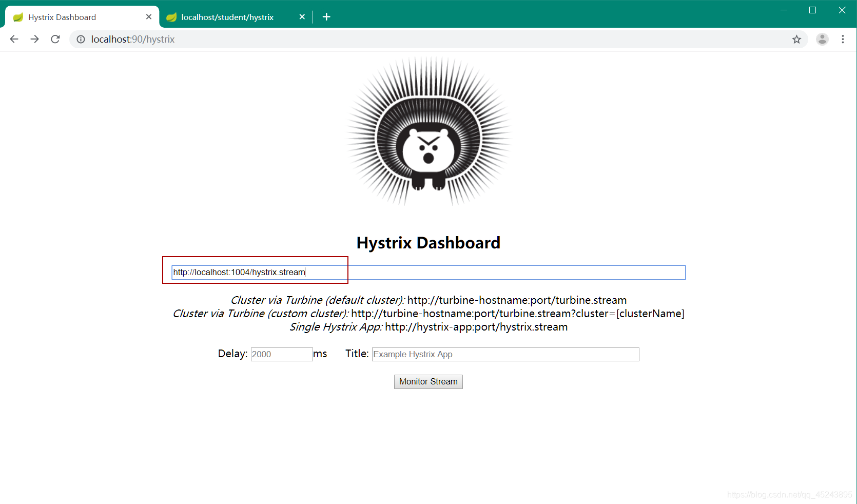
Task: Click the Hystrix porcupine logo image
Action: coord(428,131)
